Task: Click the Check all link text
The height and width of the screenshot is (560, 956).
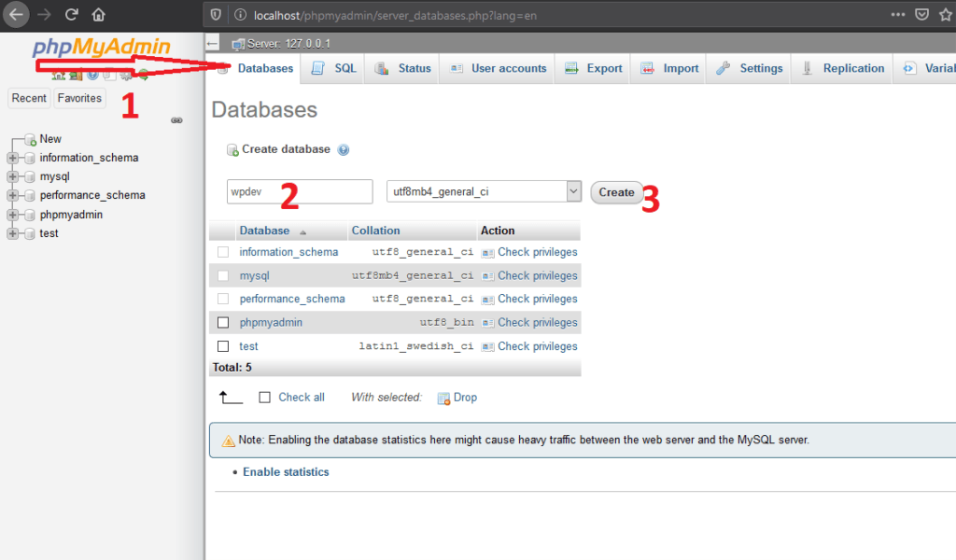Action: (x=302, y=398)
